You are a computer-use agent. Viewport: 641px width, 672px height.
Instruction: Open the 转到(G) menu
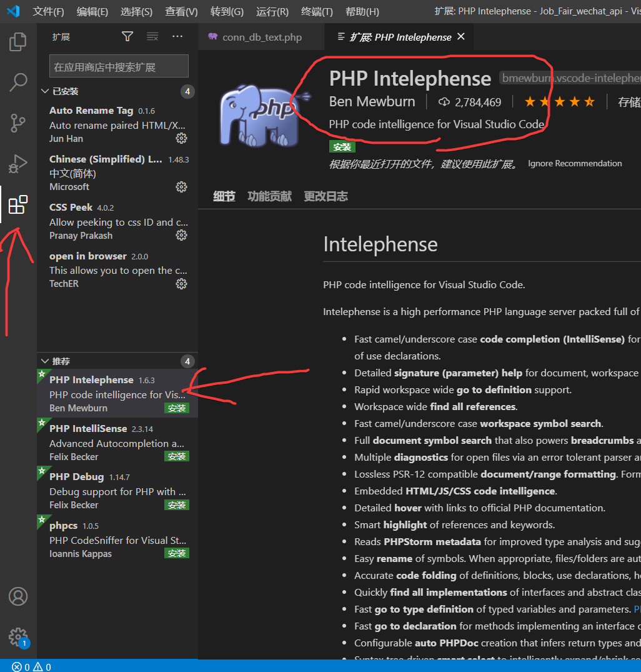point(227,12)
